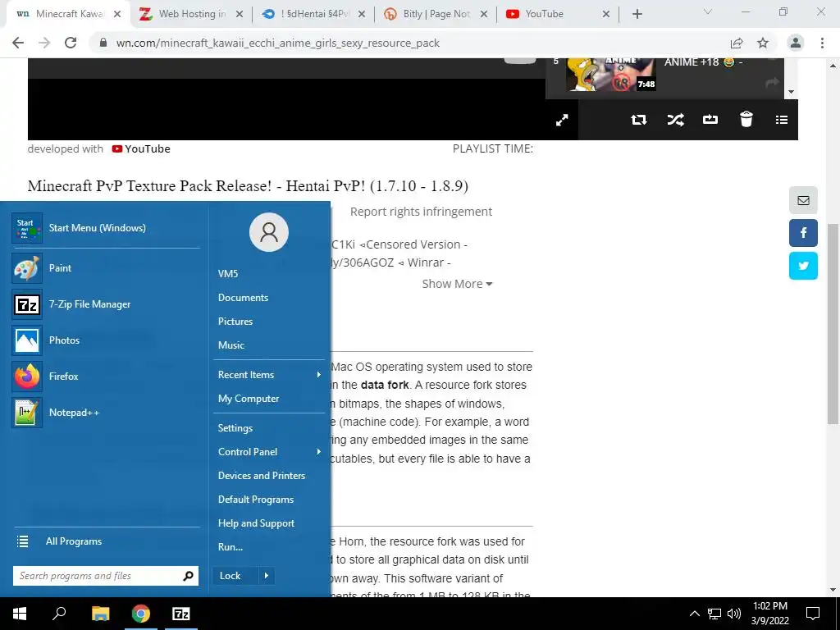Open a new browser tab
Screen dimensions: 840x630
pyautogui.click(x=637, y=14)
